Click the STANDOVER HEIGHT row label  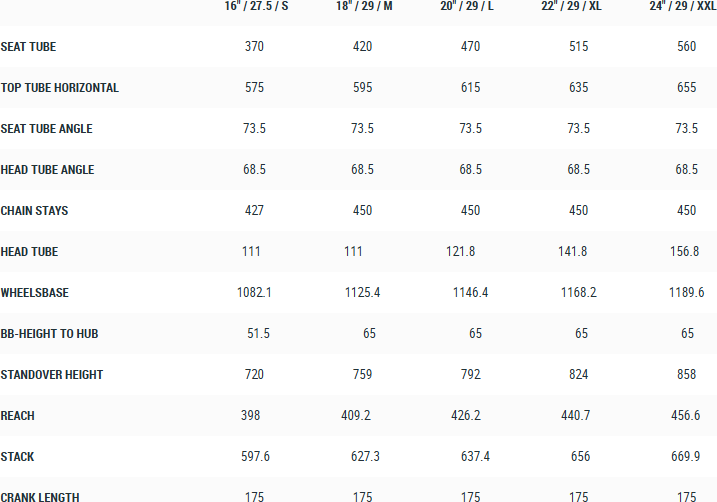(52, 375)
